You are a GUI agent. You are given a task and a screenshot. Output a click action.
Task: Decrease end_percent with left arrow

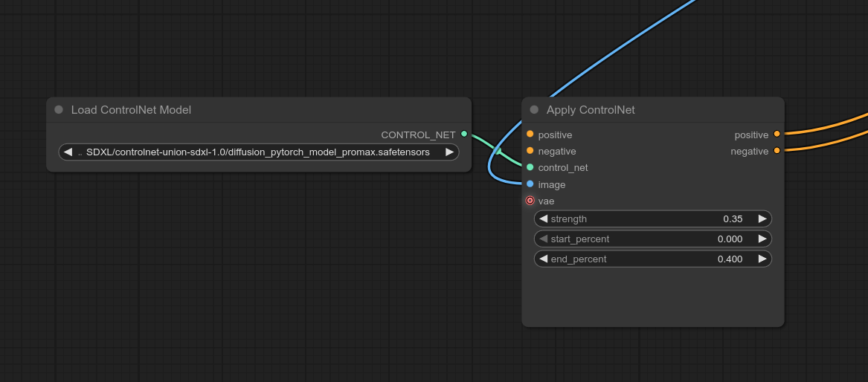tap(543, 259)
